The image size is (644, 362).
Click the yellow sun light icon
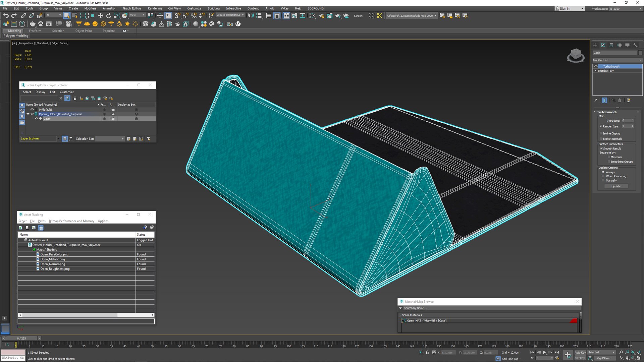tap(127, 24)
